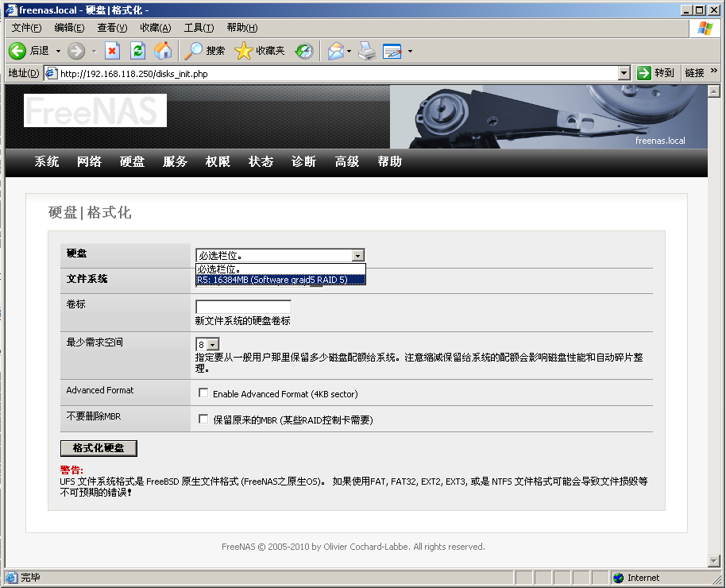Open the Diagnostics (诊断) nav item
The height and width of the screenshot is (588, 726).
pyautogui.click(x=303, y=162)
